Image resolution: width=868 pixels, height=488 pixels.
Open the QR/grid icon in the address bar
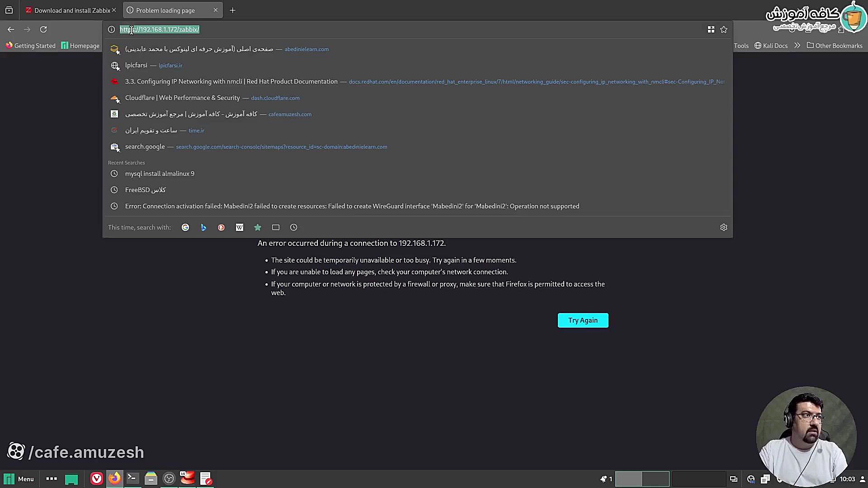pos(711,29)
